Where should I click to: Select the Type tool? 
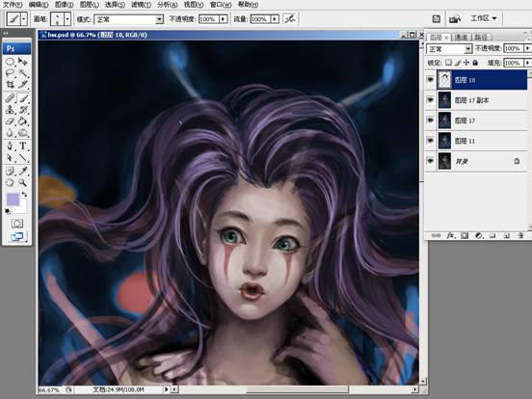point(23,146)
